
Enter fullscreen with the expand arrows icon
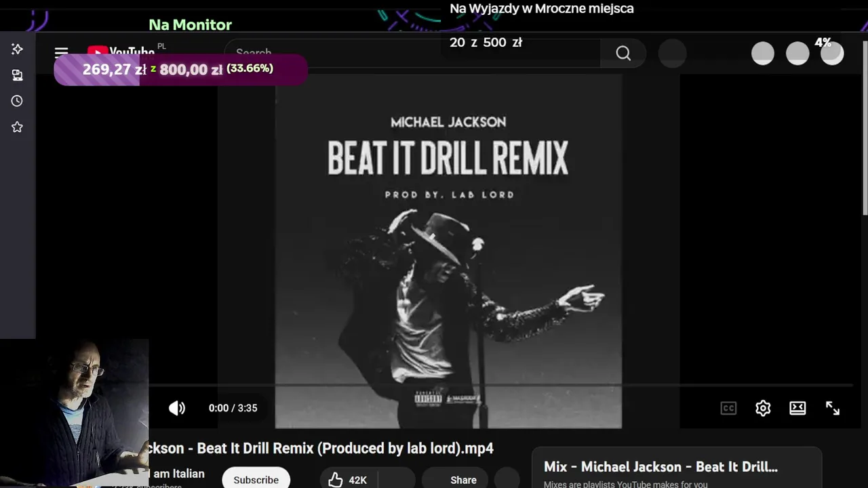(x=833, y=408)
